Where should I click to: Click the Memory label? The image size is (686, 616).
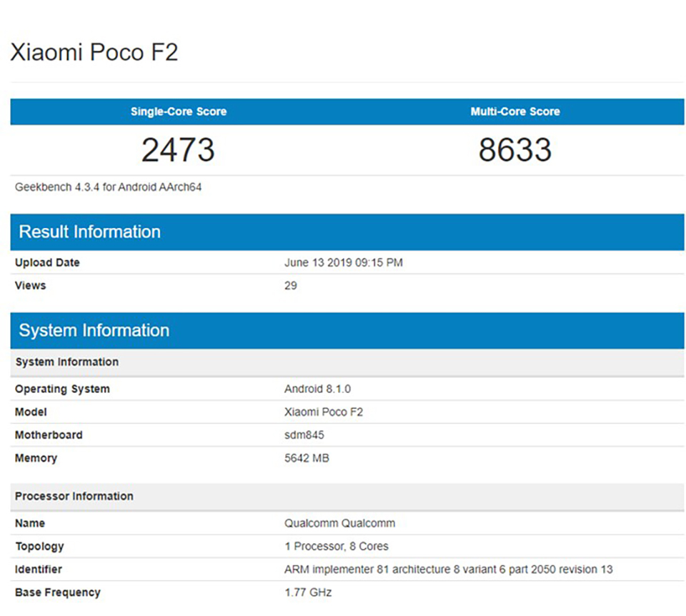click(36, 458)
